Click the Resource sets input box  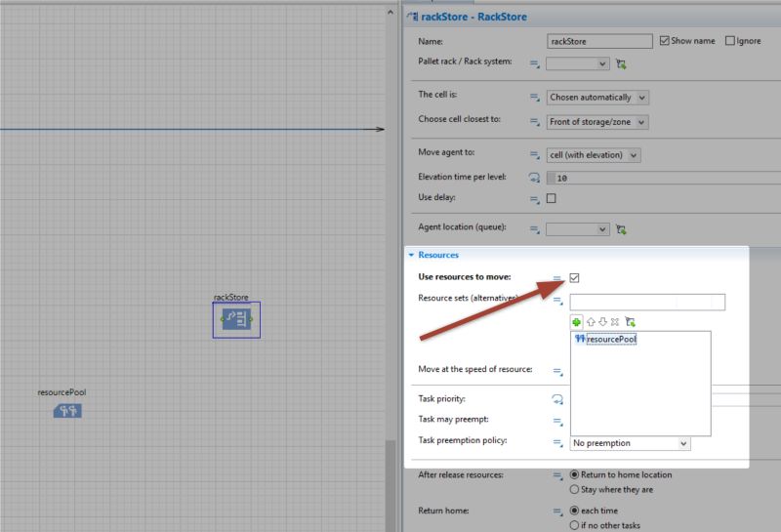[647, 303]
